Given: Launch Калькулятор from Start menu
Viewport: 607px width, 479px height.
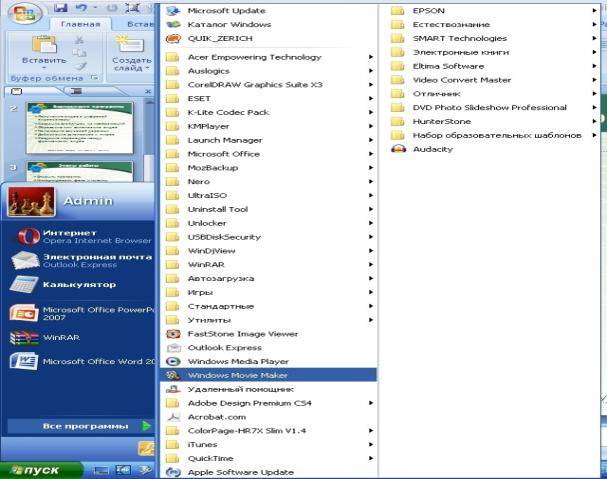Looking at the screenshot, I should 64,285.
